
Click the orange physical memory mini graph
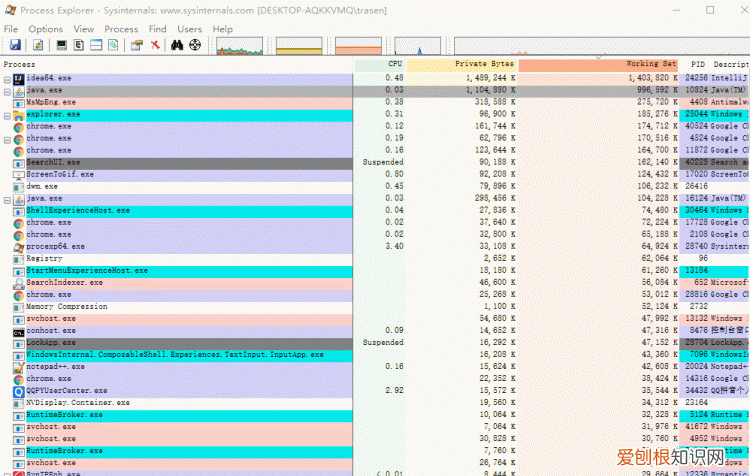tap(358, 46)
